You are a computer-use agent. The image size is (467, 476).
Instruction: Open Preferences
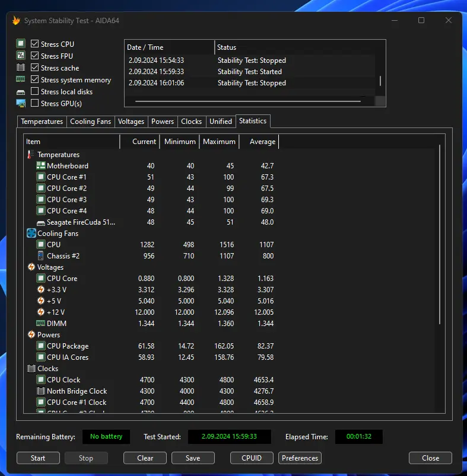click(300, 458)
